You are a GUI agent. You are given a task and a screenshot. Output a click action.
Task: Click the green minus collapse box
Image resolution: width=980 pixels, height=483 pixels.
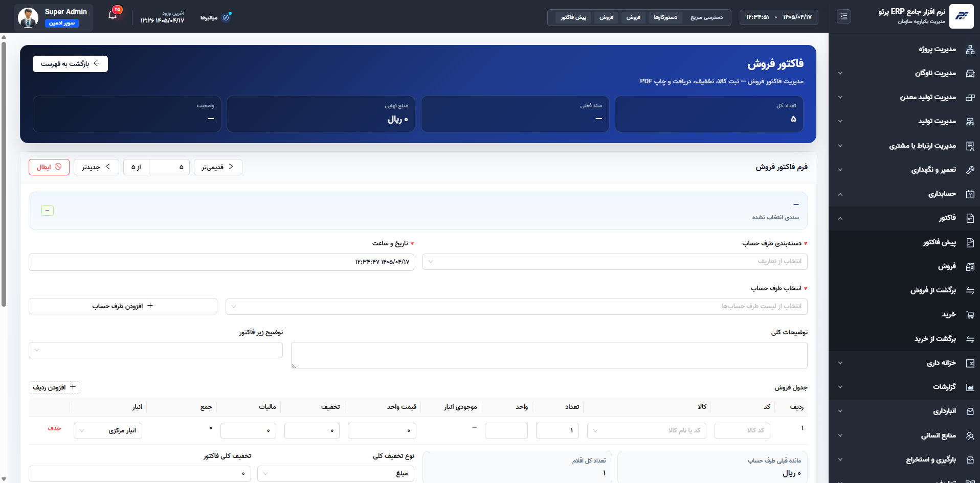pyautogui.click(x=48, y=211)
